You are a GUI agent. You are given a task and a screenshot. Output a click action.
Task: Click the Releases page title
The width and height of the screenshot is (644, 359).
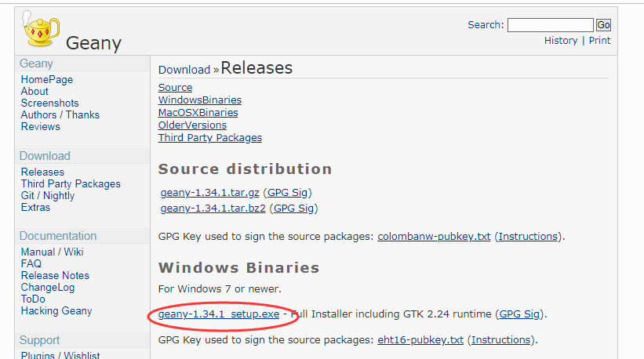click(257, 68)
